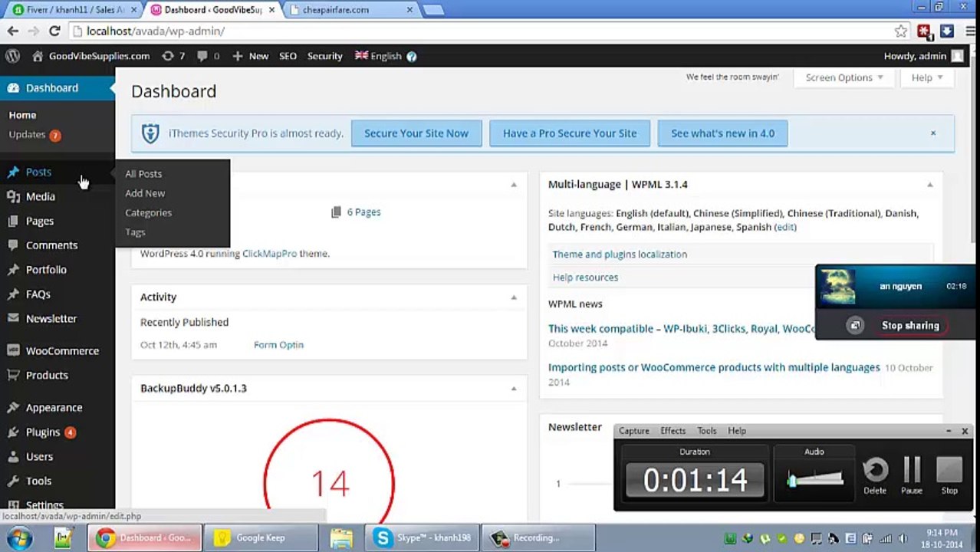Open Appearance in sidebar menu
The height and width of the screenshot is (552, 980).
[x=54, y=408]
